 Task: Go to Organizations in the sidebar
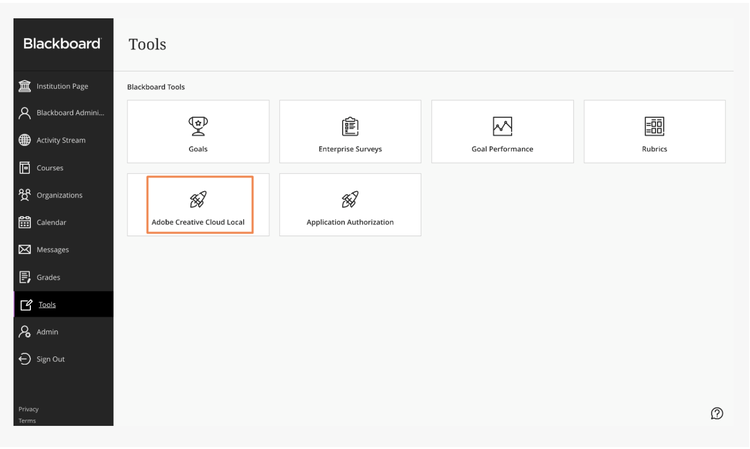[59, 195]
